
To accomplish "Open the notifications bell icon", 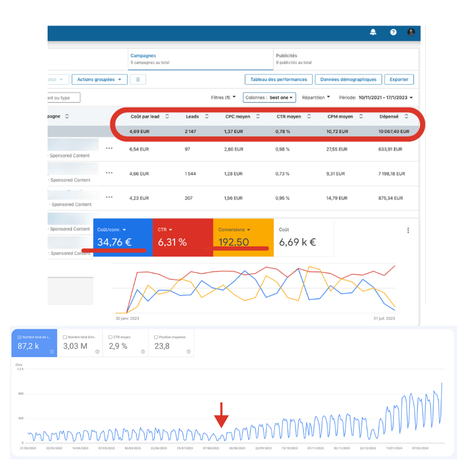I will pyautogui.click(x=373, y=32).
